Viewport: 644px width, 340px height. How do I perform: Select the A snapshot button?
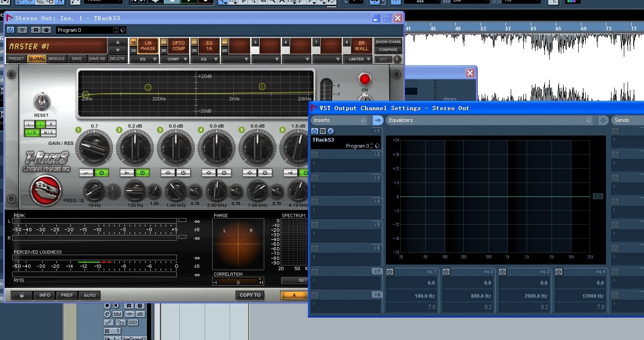[x=294, y=295]
